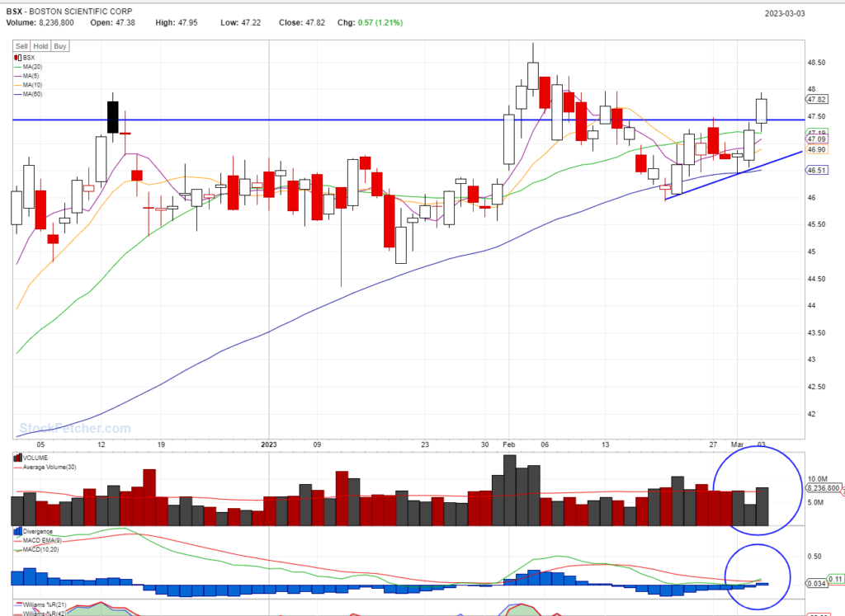845x616 pixels.
Task: Click the Feb label on date axis
Action: (508, 444)
